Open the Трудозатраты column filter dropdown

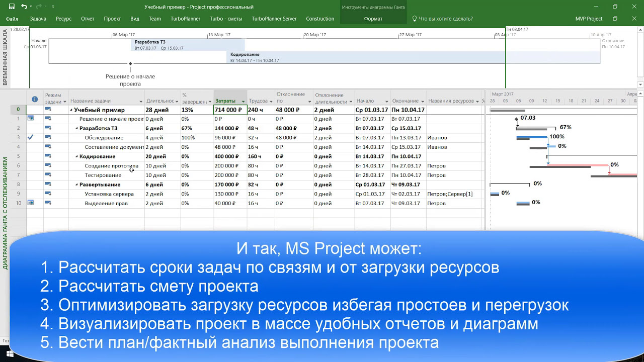[271, 102]
